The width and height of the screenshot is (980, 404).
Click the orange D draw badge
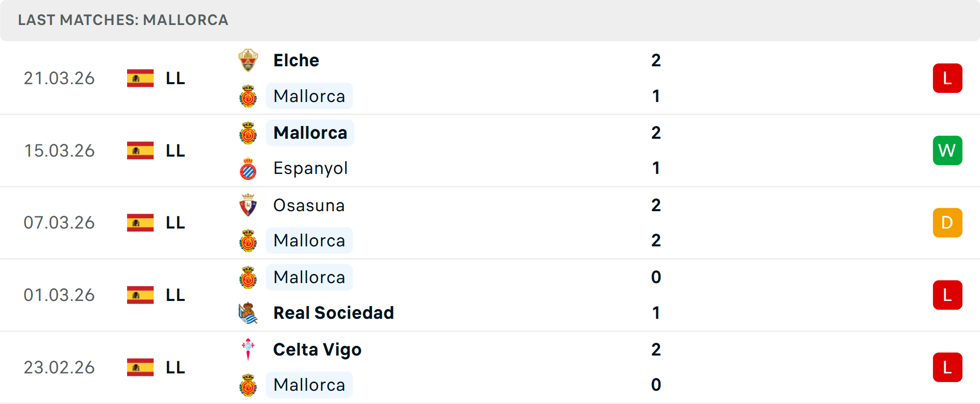click(x=947, y=223)
